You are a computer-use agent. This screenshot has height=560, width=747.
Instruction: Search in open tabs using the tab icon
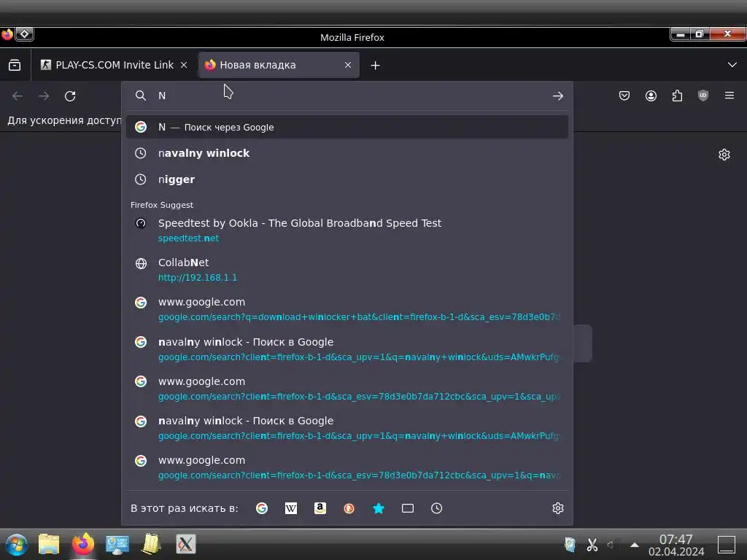coord(407,508)
